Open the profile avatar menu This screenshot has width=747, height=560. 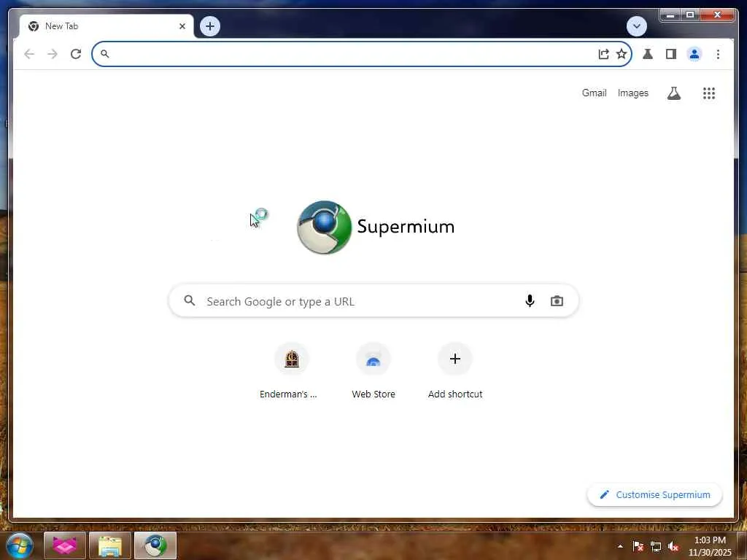click(694, 54)
